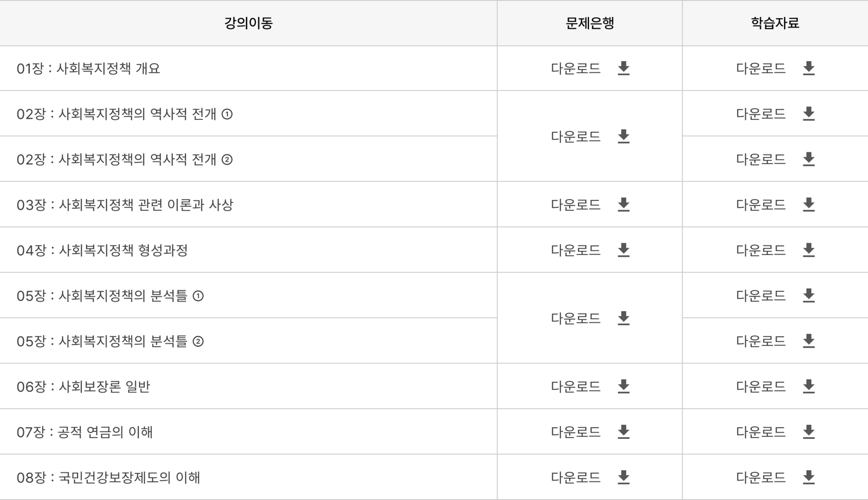Go to 07장 공적 연금의 이해

coord(85,432)
